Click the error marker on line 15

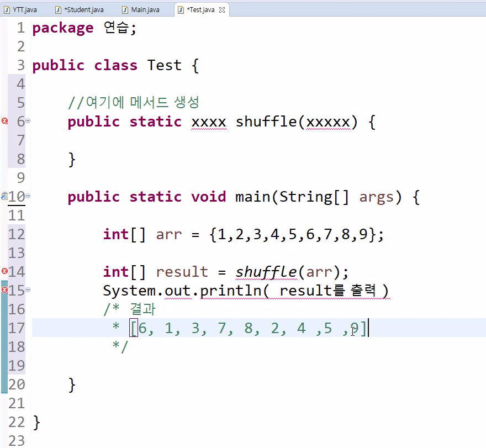[4, 290]
